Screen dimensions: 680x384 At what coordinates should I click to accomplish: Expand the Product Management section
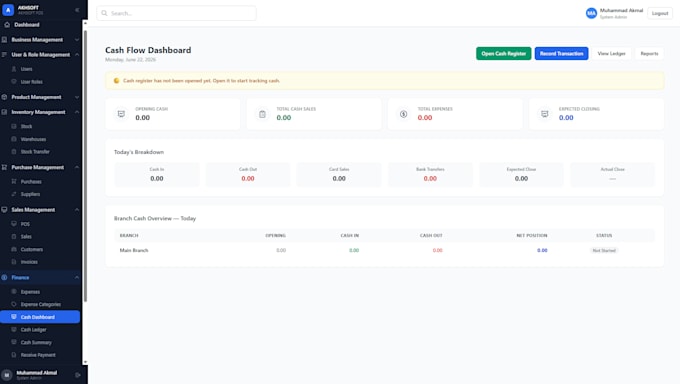coord(41,97)
